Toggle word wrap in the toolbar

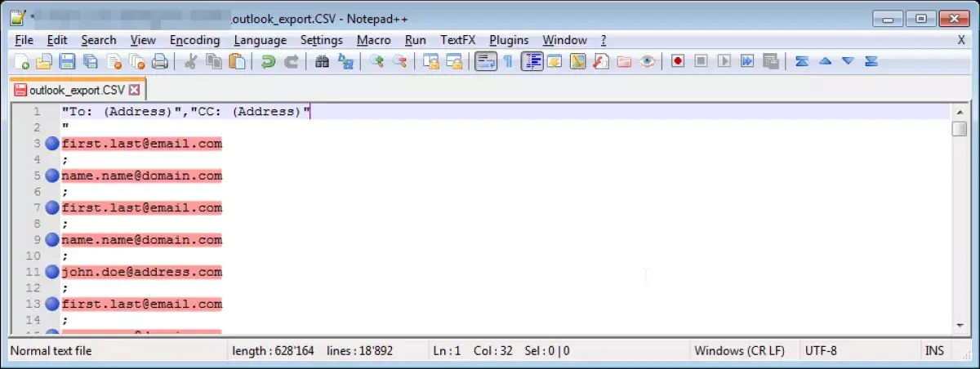pos(485,61)
